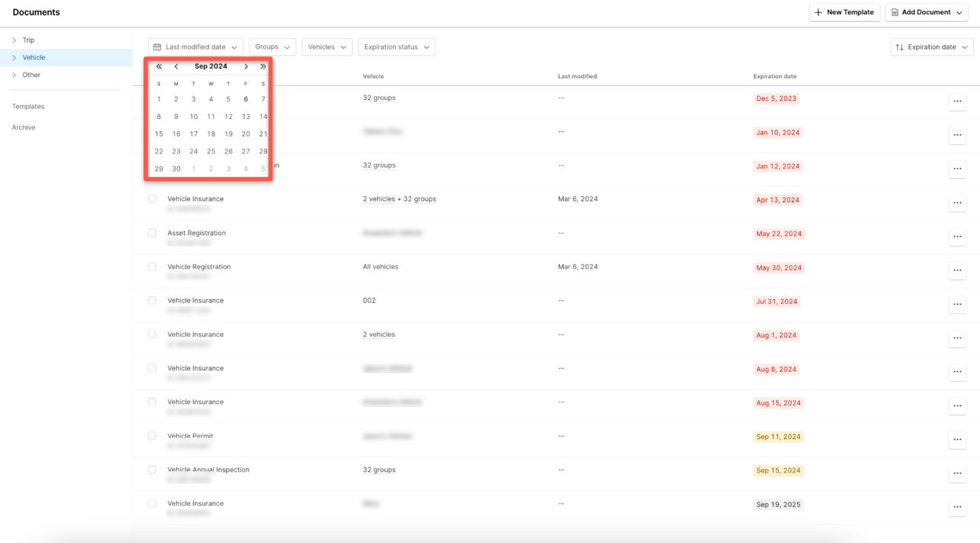The width and height of the screenshot is (980, 543).
Task: Expand the Trip category
Action: pos(14,40)
